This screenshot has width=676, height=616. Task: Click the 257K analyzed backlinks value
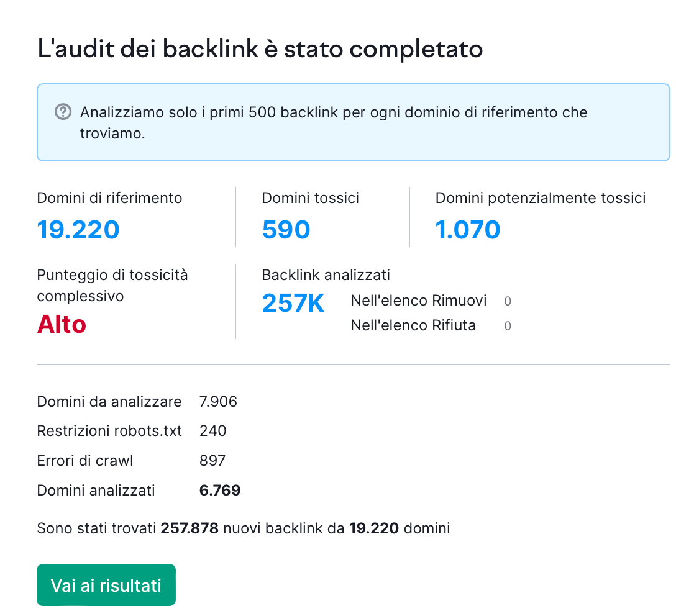point(293,303)
